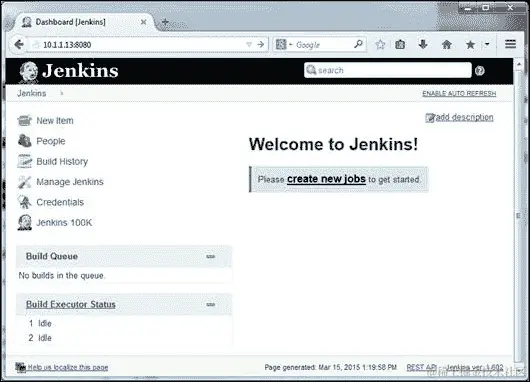Image resolution: width=530 pixels, height=382 pixels.
Task: Collapse the Build Queue panel
Action: 210,257
